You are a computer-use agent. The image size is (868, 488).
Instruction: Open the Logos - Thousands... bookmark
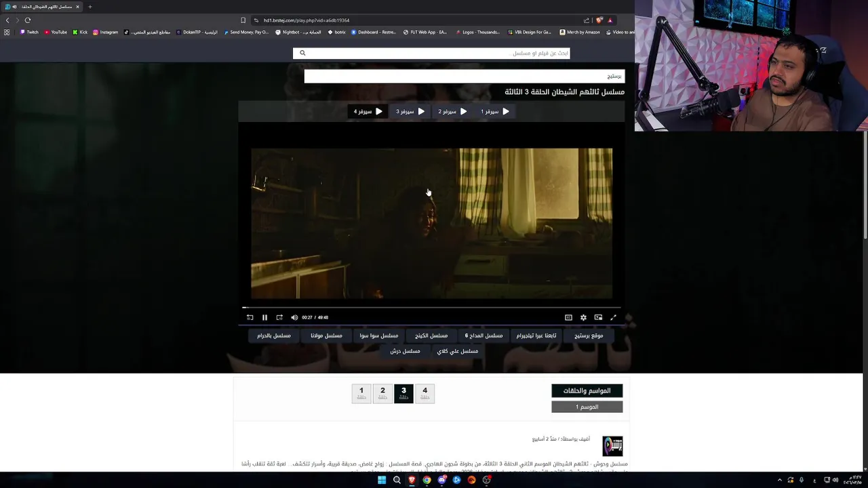click(x=477, y=32)
